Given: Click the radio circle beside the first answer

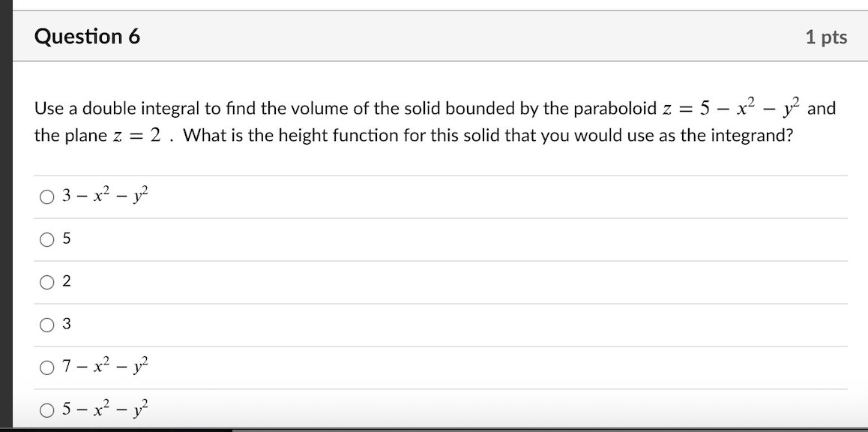Looking at the screenshot, I should [47, 195].
